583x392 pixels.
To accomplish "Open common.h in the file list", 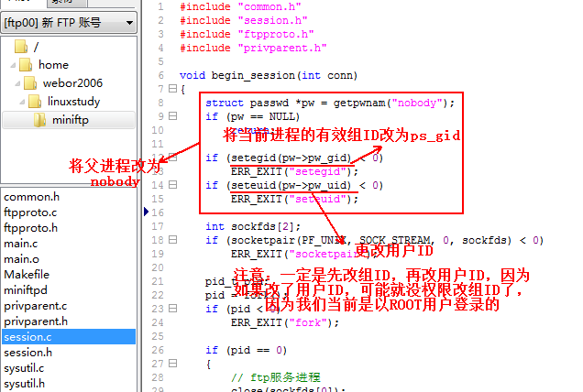I will point(31,197).
